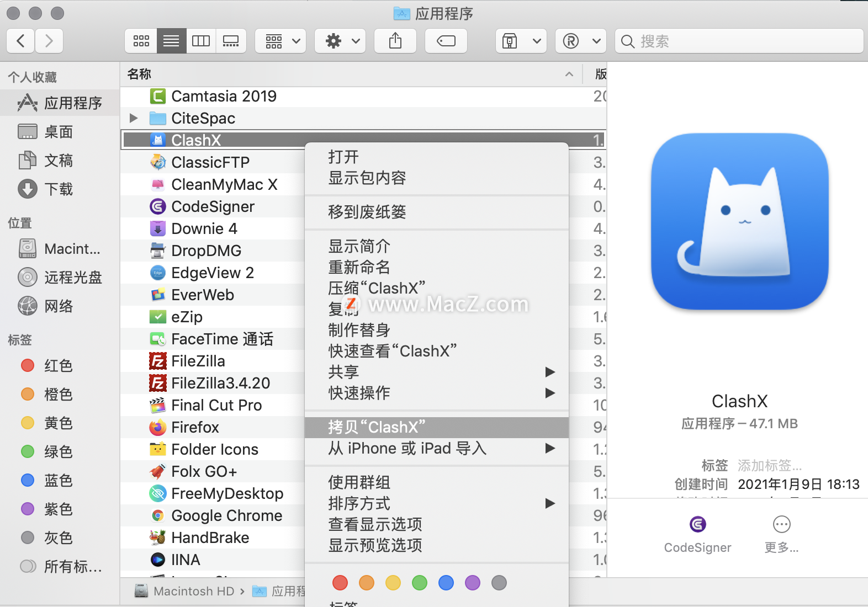Click the CodeSigner quick action in preview

[697, 534]
